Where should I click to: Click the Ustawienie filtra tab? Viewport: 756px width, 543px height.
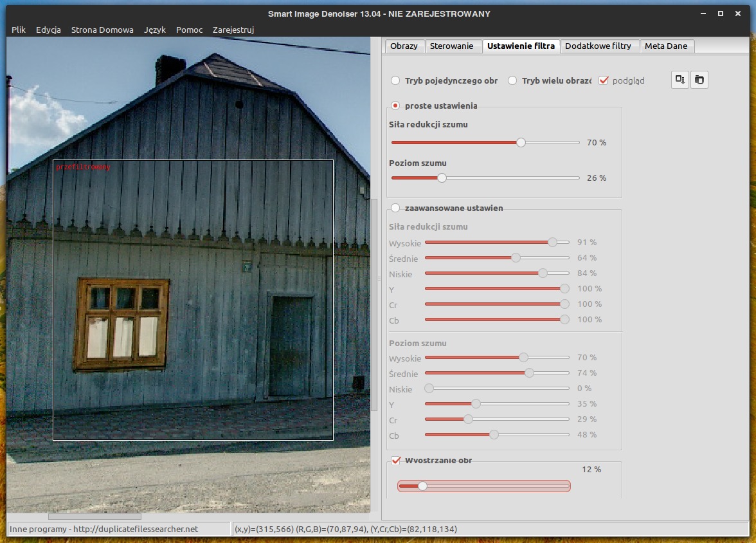pyautogui.click(x=521, y=46)
